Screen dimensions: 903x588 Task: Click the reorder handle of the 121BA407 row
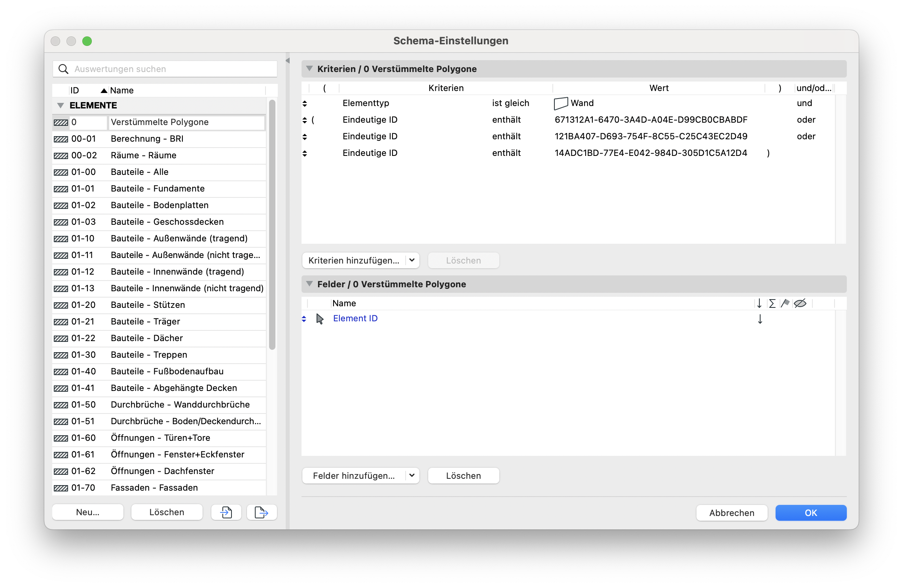[305, 137]
